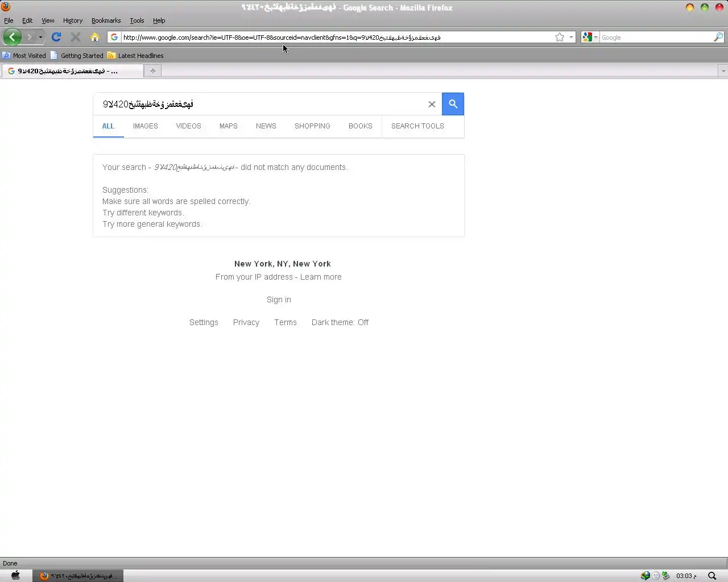This screenshot has width=728, height=582.
Task: Open the Bookmarks menu
Action: [x=106, y=20]
